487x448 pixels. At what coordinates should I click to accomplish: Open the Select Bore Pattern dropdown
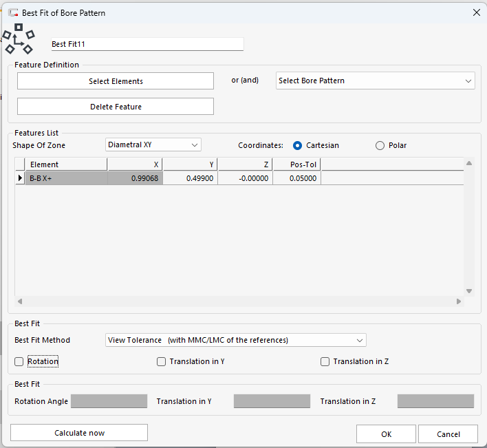pos(375,81)
